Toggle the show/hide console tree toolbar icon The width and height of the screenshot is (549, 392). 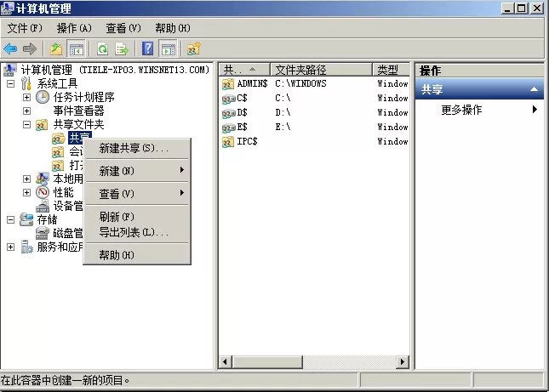point(76,48)
